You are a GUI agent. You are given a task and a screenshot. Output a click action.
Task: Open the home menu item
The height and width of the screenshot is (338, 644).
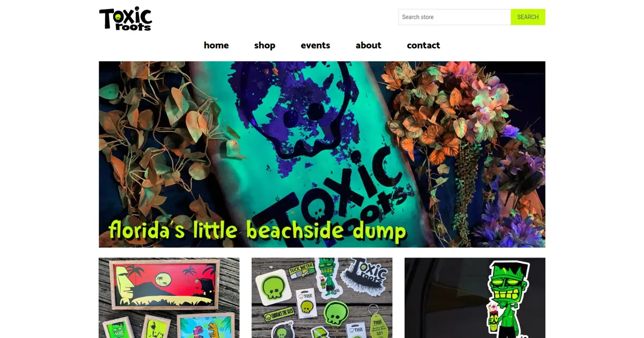point(216,46)
